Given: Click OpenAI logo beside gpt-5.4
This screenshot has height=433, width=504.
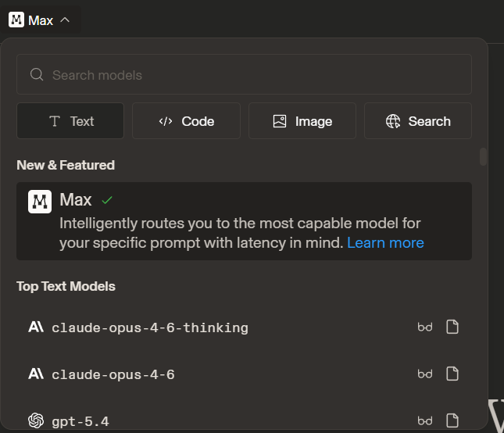Looking at the screenshot, I should point(36,420).
